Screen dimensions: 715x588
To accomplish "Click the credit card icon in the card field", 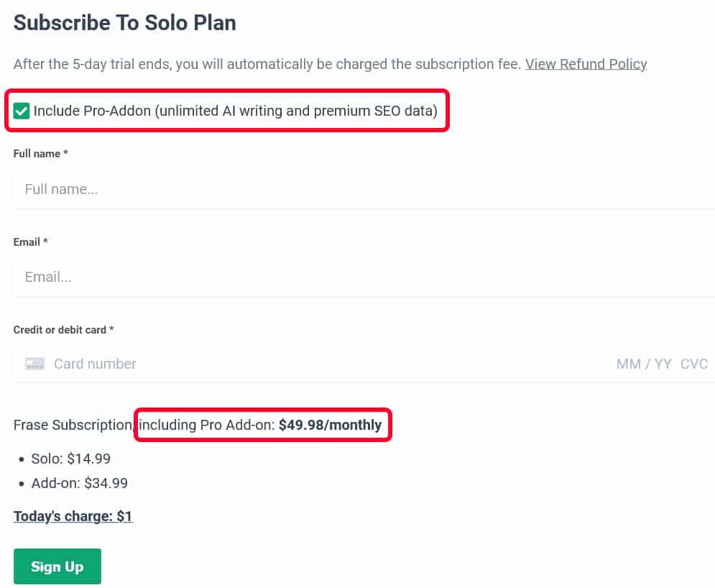I will [x=35, y=364].
